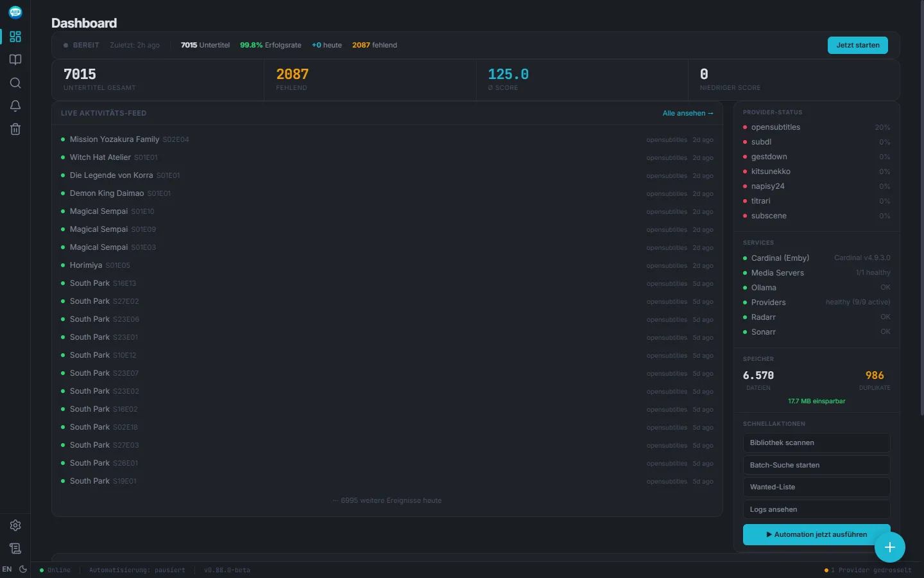Screen dimensions: 924x578
Task: Select the South Park S27E02 entry
Action: [x=387, y=301]
